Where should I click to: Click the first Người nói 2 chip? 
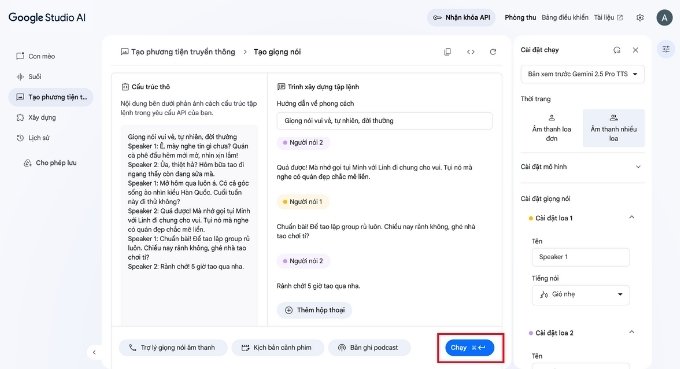click(x=303, y=143)
